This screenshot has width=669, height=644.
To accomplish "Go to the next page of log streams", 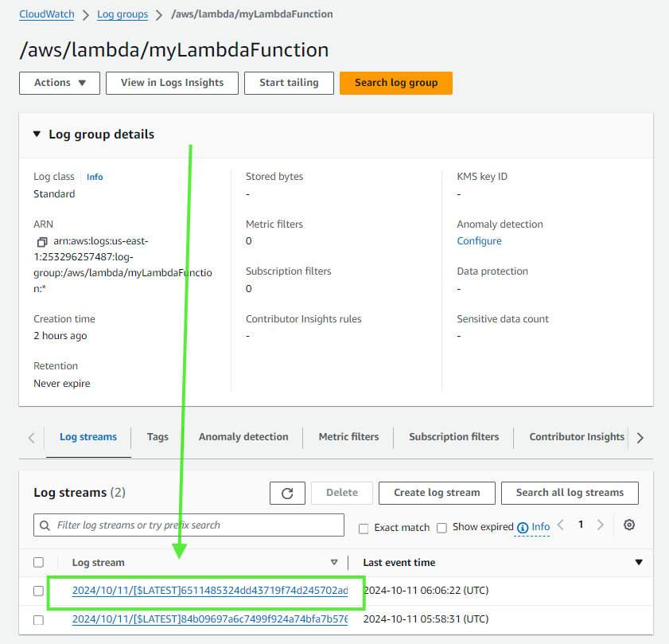I will click(601, 525).
